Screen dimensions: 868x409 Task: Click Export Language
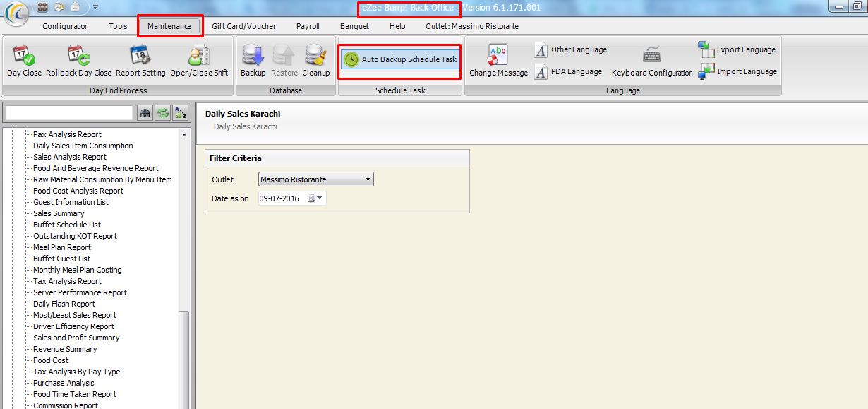point(737,49)
